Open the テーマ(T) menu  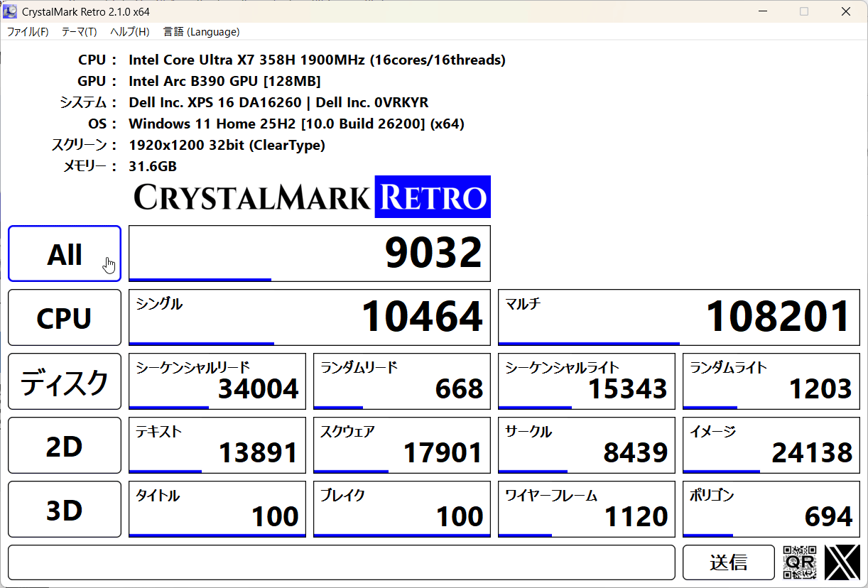pos(79,32)
